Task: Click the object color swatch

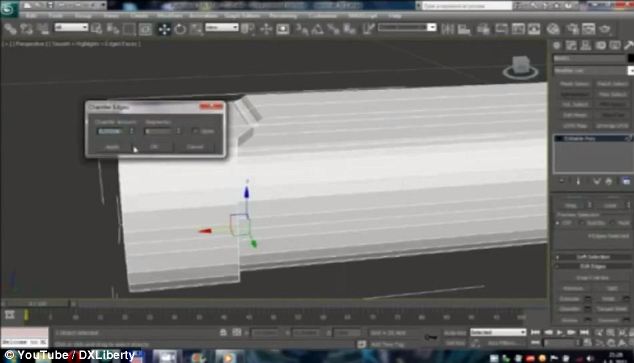Action: [x=630, y=59]
